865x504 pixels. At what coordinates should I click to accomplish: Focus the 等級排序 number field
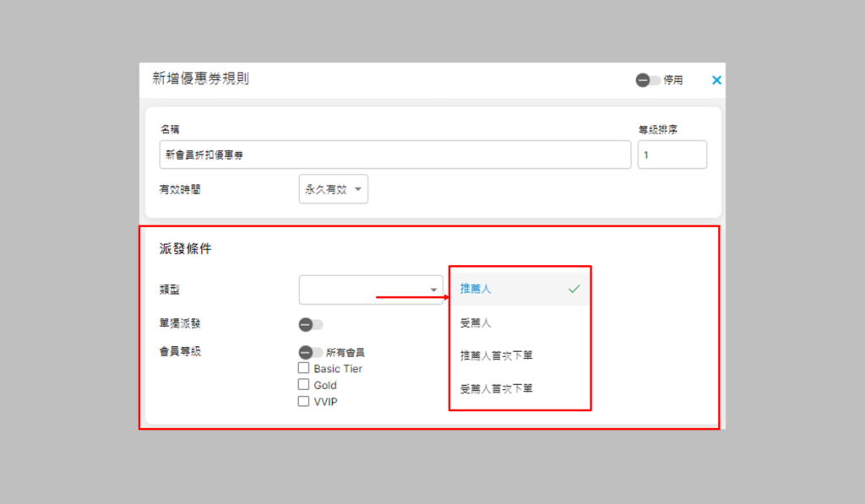coord(672,155)
